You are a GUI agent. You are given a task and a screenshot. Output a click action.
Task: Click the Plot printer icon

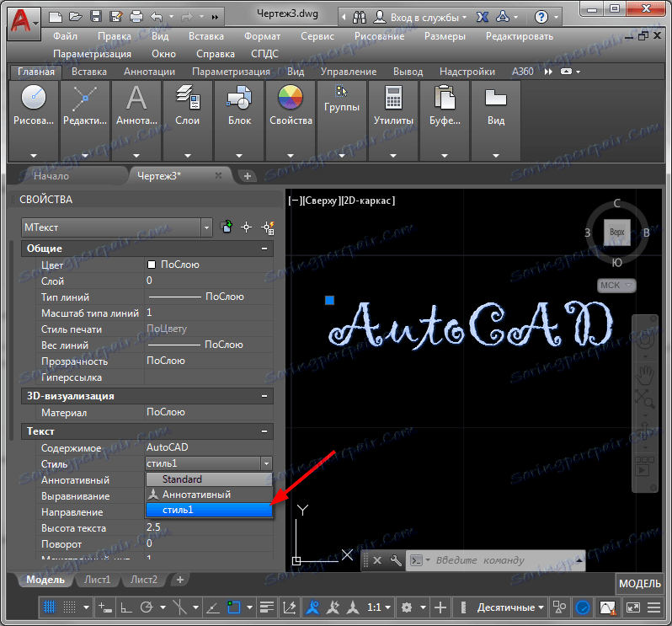pyautogui.click(x=136, y=17)
